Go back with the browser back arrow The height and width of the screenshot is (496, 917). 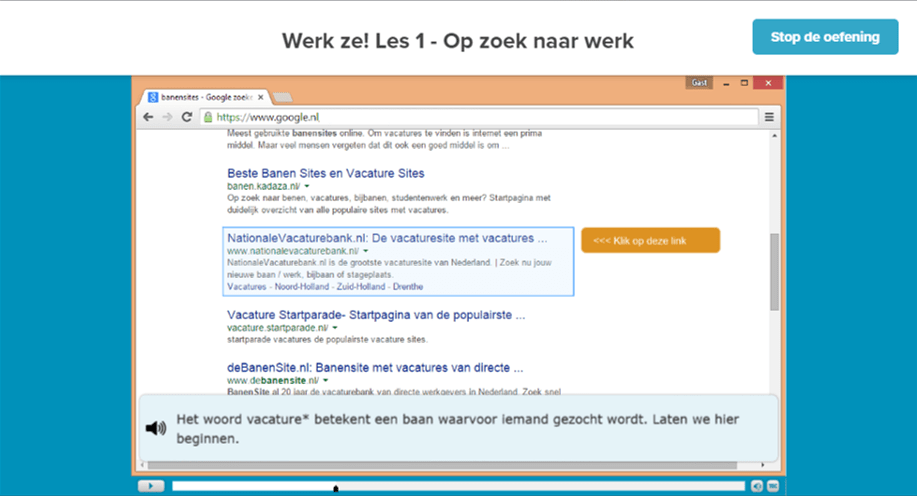coord(149,117)
